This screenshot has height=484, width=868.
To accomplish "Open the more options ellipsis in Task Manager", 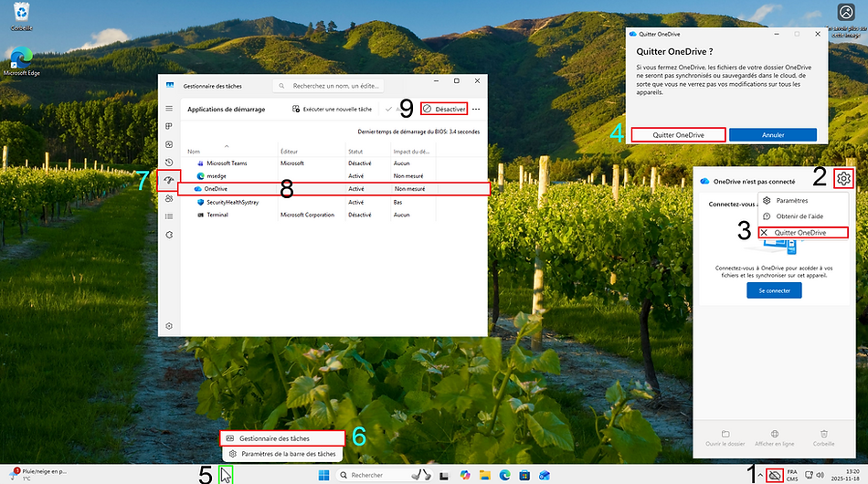I will (476, 109).
